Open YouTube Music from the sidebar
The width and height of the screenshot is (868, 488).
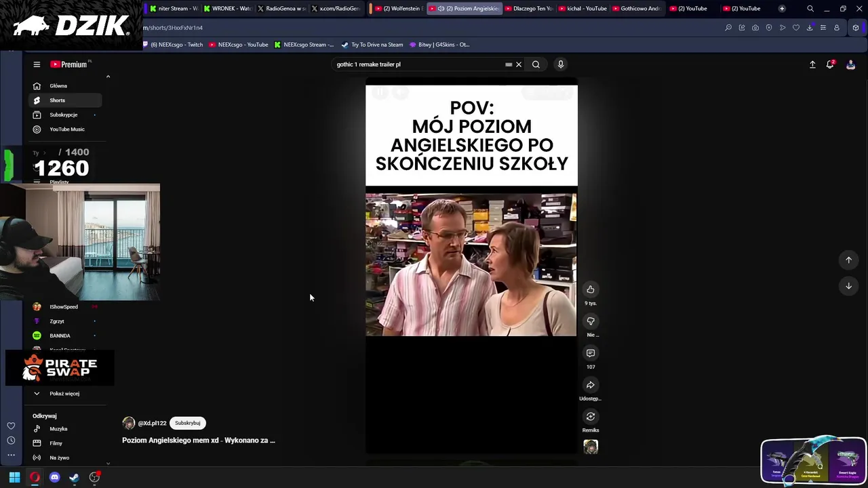[x=65, y=129]
